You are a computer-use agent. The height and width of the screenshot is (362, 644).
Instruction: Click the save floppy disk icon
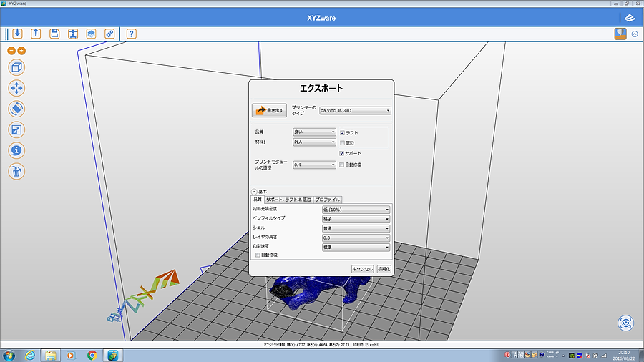click(x=54, y=34)
